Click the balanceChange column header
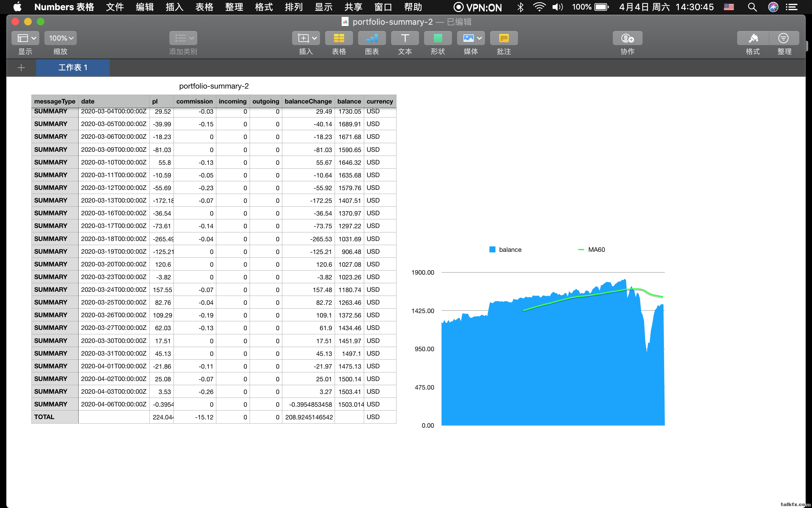812x508 pixels. tap(308, 101)
